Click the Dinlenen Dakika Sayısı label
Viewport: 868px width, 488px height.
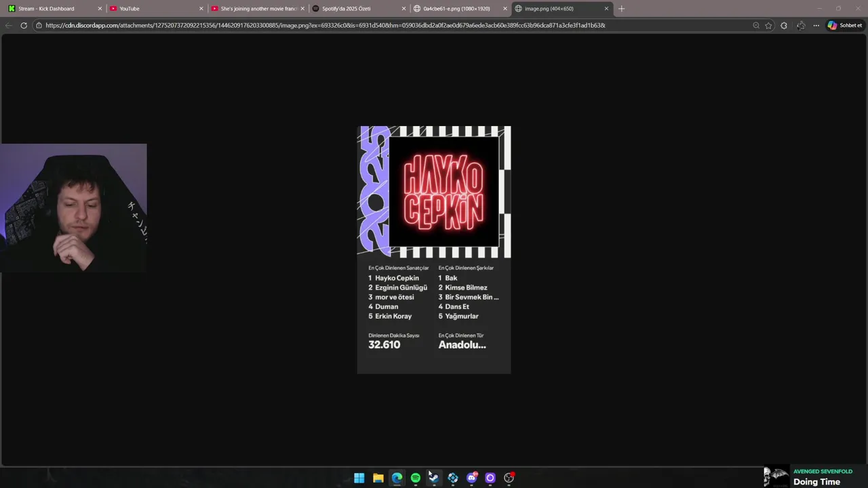point(394,335)
